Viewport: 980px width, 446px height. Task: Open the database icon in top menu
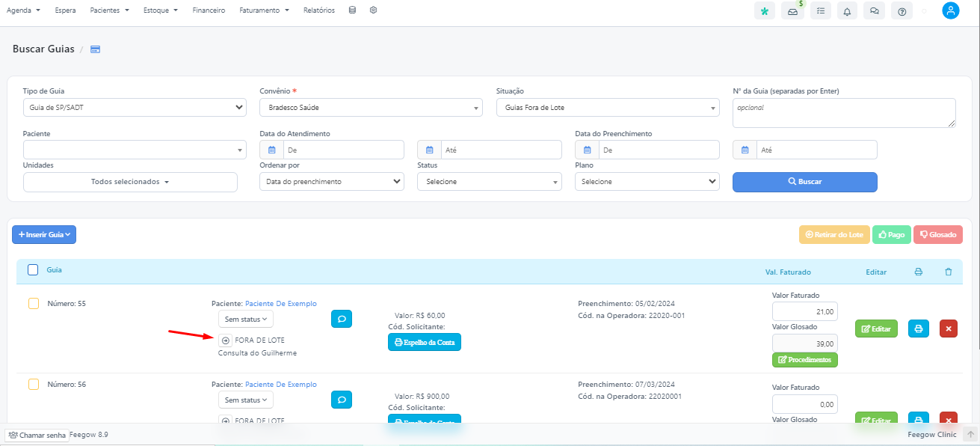(352, 10)
